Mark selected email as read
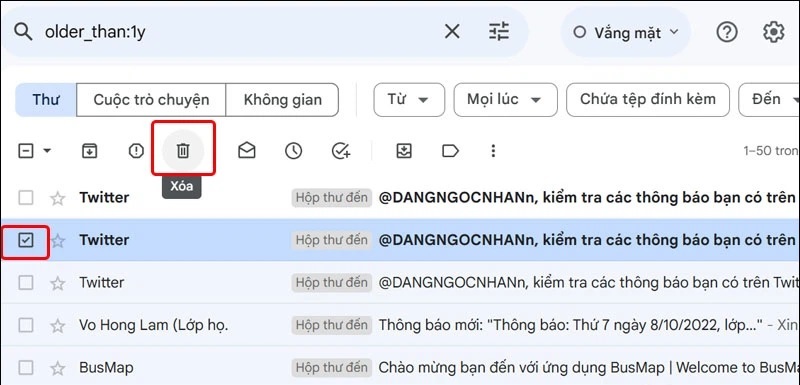800x385 pixels. (x=247, y=151)
